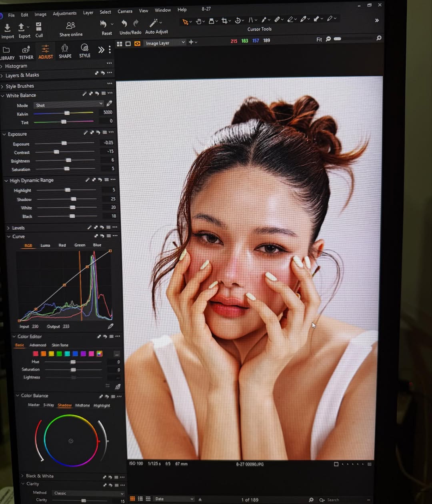Click the Import icon
Screen dimensions: 432x504
click(7, 28)
